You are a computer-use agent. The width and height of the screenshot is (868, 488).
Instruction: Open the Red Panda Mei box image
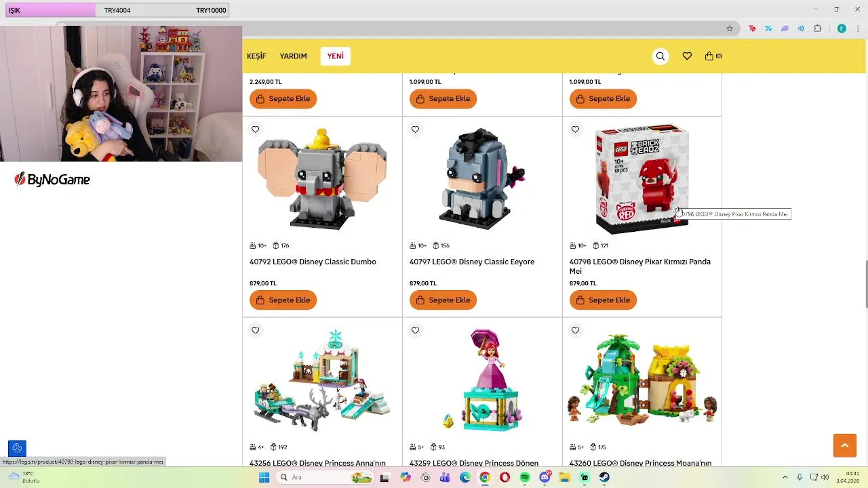coord(642,179)
